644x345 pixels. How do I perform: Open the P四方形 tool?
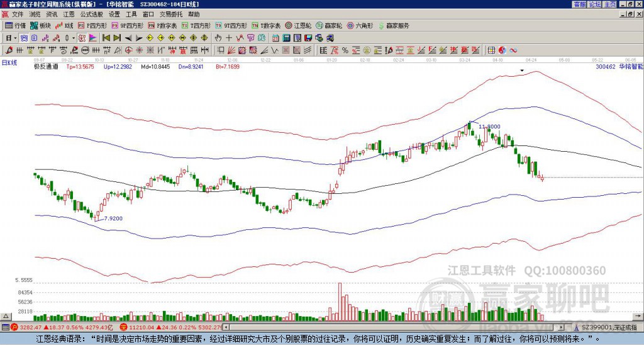[x=92, y=25]
